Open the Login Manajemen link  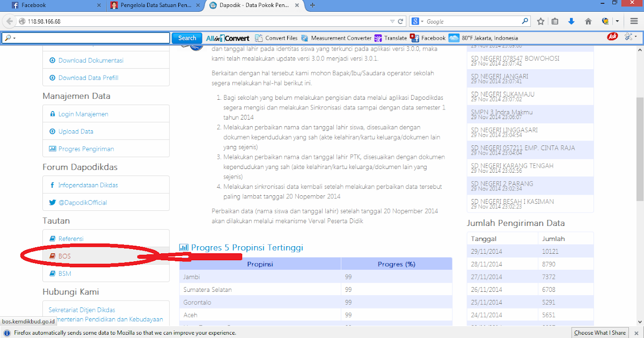tap(83, 114)
